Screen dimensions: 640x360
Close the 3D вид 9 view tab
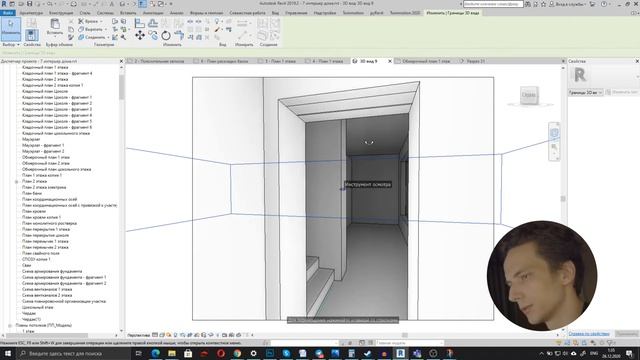coord(389,61)
